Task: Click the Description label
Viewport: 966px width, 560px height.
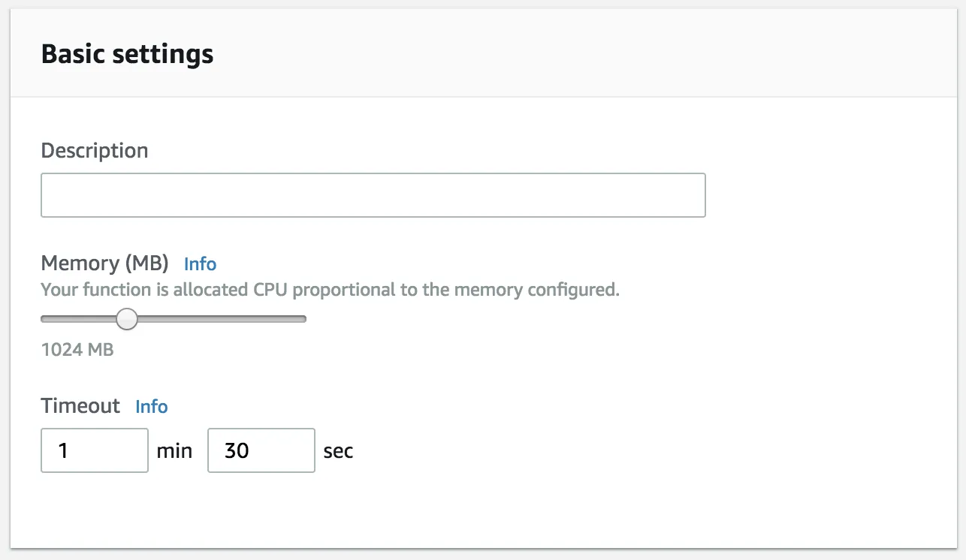Action: coord(95,151)
